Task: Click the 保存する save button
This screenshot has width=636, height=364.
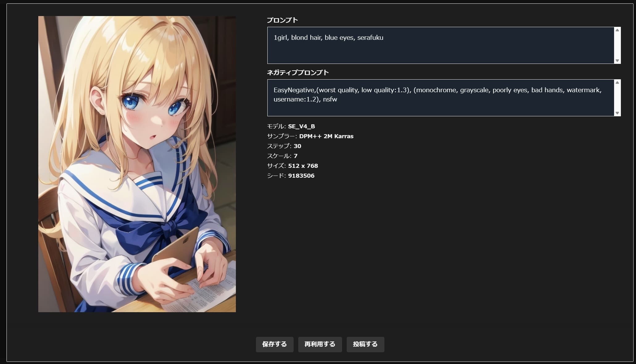Action: pos(274,344)
